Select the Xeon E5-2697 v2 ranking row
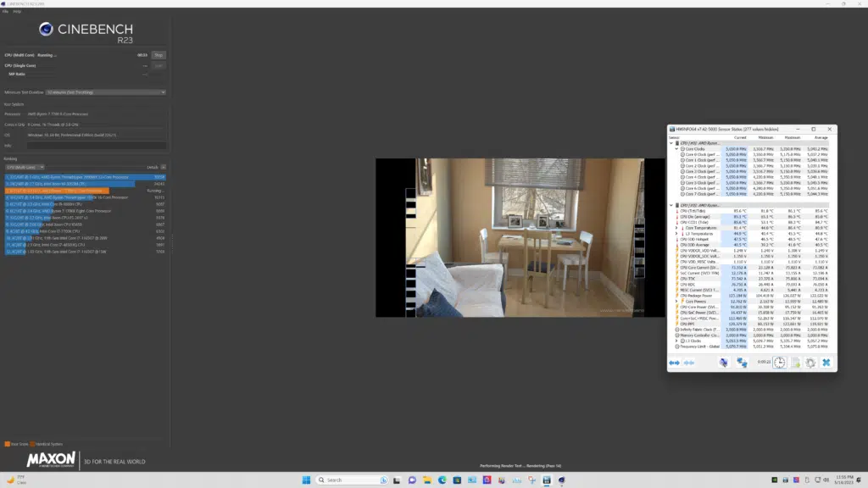 pos(86,218)
